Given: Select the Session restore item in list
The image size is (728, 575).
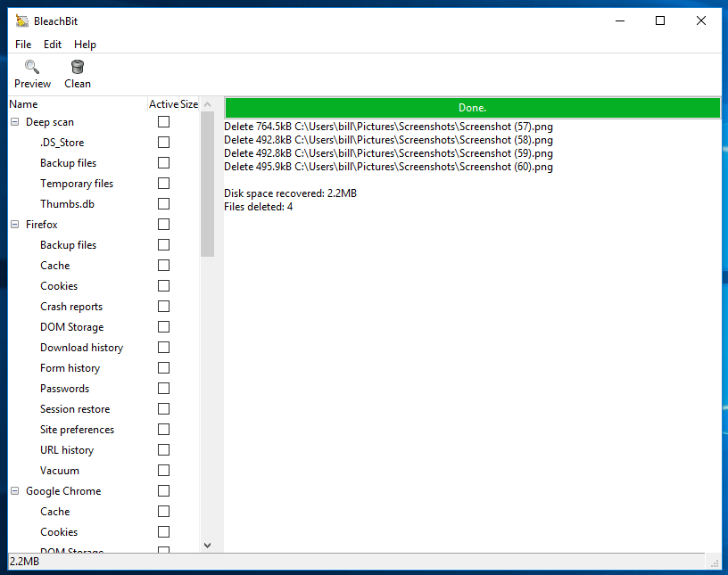Looking at the screenshot, I should [x=75, y=409].
